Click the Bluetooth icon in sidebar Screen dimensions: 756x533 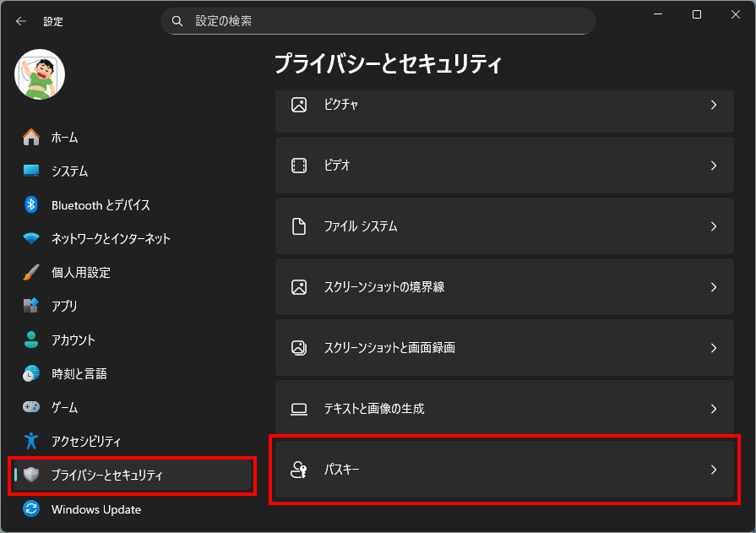tap(31, 204)
